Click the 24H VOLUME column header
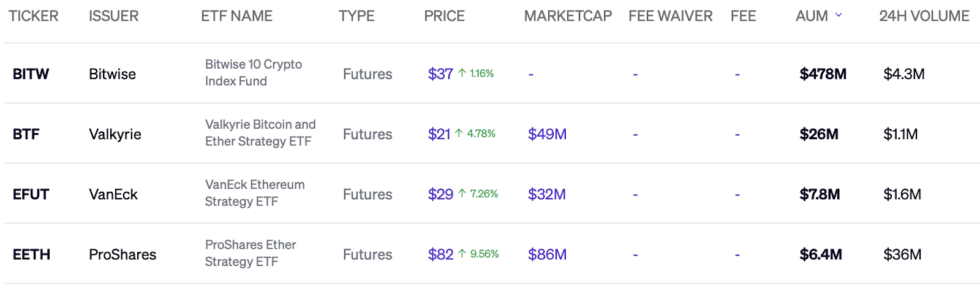The height and width of the screenshot is (285, 980). point(924,16)
